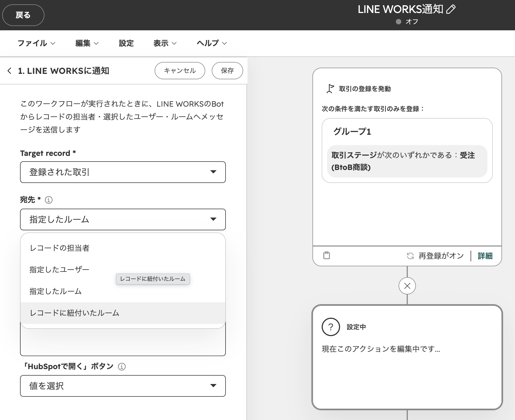
Task: Expand the ヘルプ menu
Action: point(212,43)
